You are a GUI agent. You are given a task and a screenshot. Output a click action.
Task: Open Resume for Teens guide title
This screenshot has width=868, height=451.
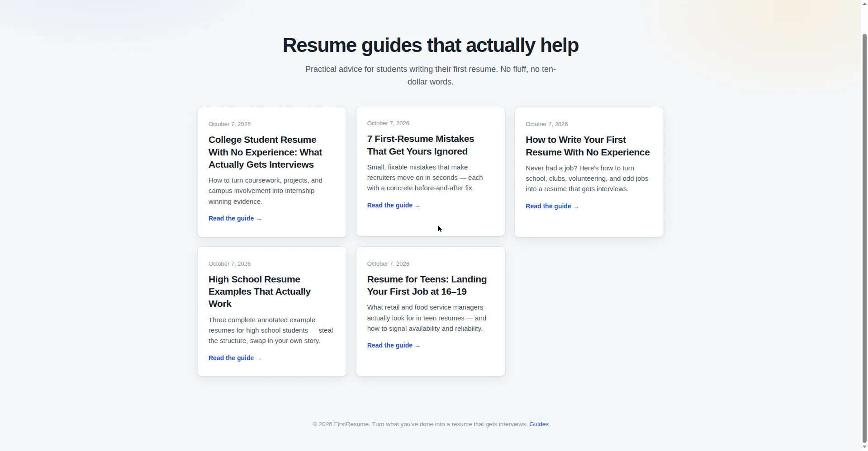[x=427, y=285]
